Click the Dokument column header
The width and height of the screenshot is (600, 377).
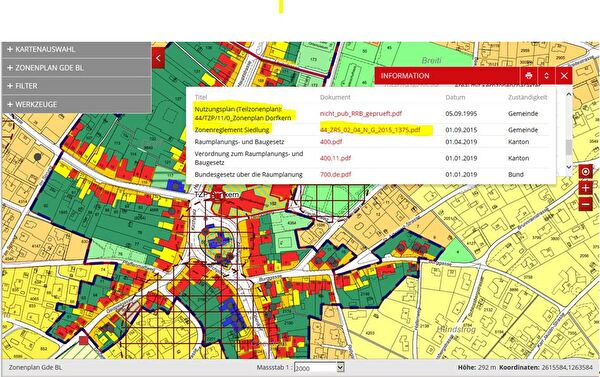(335, 97)
